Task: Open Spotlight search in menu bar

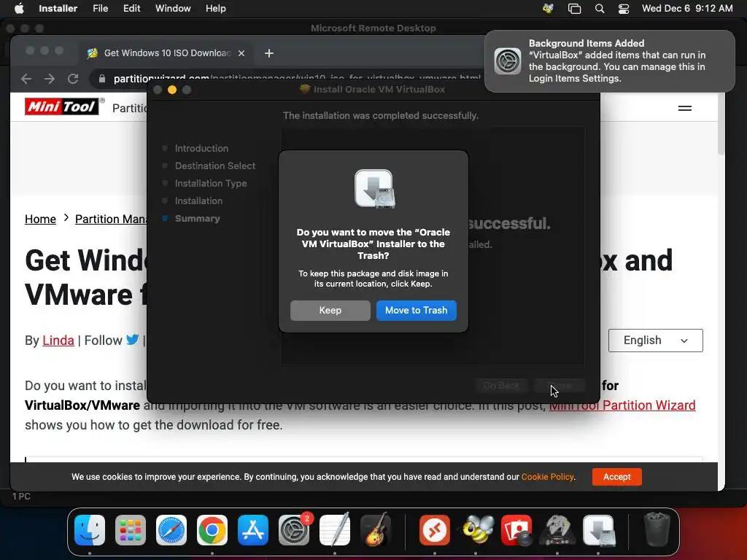Action: 600,9
